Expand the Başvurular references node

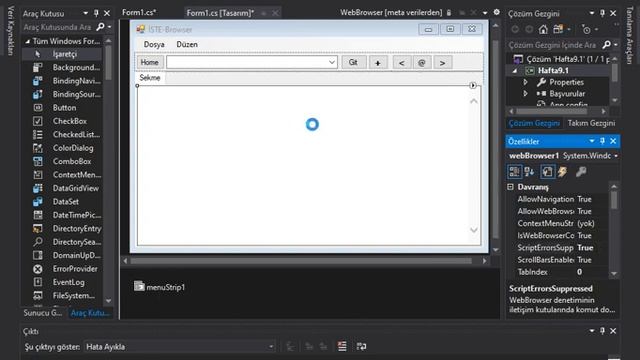coord(526,93)
